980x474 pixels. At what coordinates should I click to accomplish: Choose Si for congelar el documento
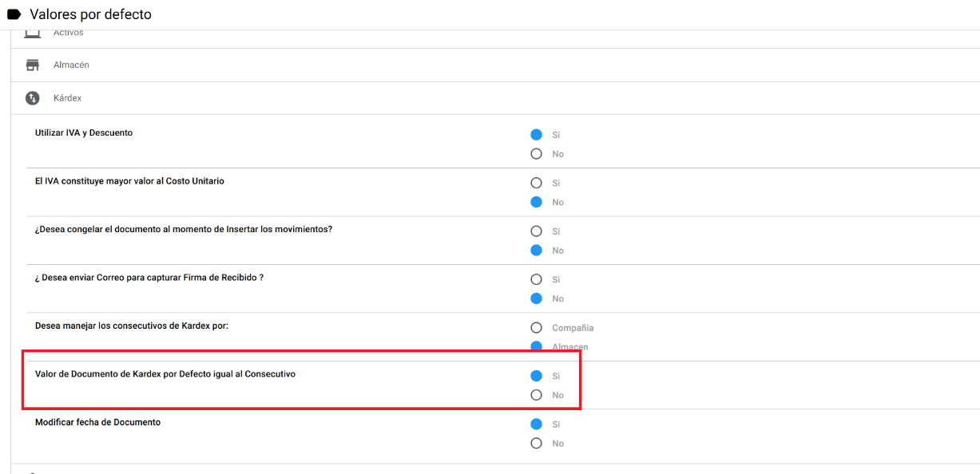coord(536,231)
